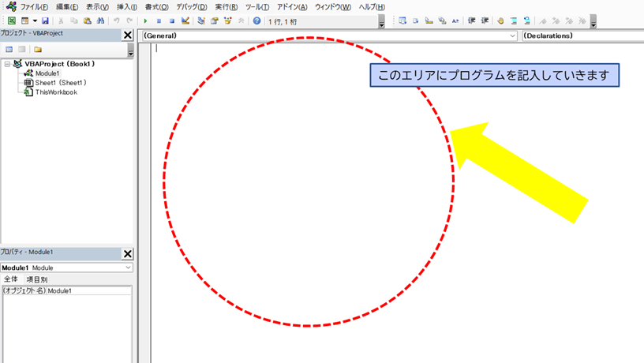
Task: Close the Properties - Module1 pane
Action: (x=128, y=253)
